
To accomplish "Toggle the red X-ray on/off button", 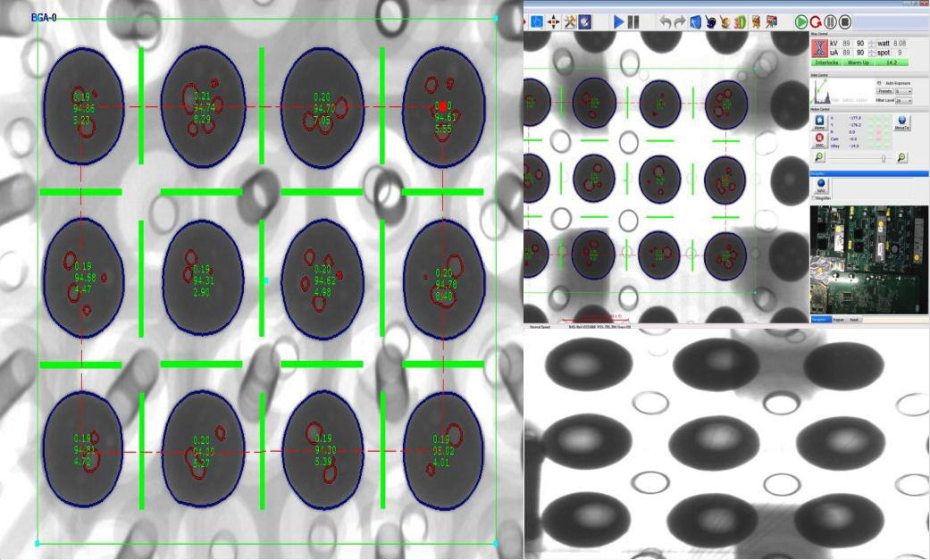I will pyautogui.click(x=820, y=48).
